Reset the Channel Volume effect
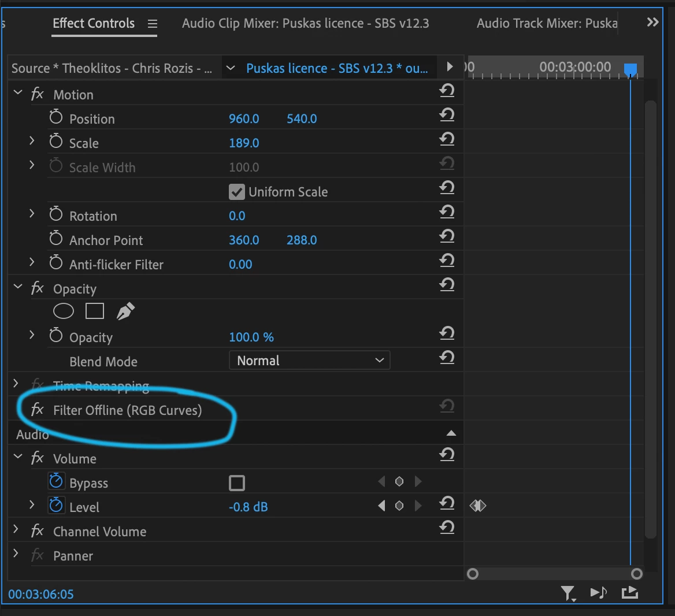 (447, 527)
